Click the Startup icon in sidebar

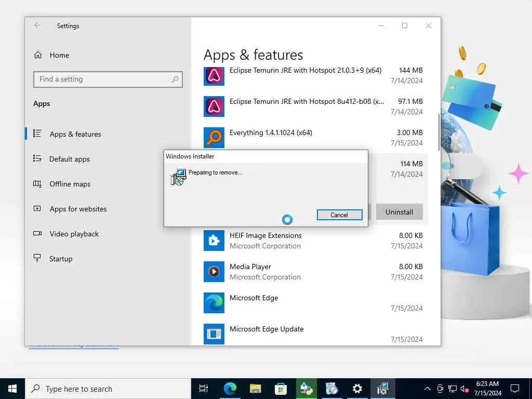pos(37,258)
